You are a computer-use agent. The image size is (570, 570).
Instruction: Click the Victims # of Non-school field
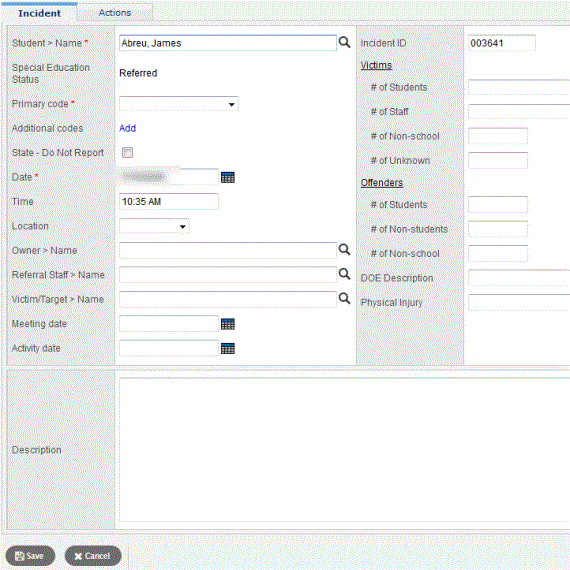[498, 136]
